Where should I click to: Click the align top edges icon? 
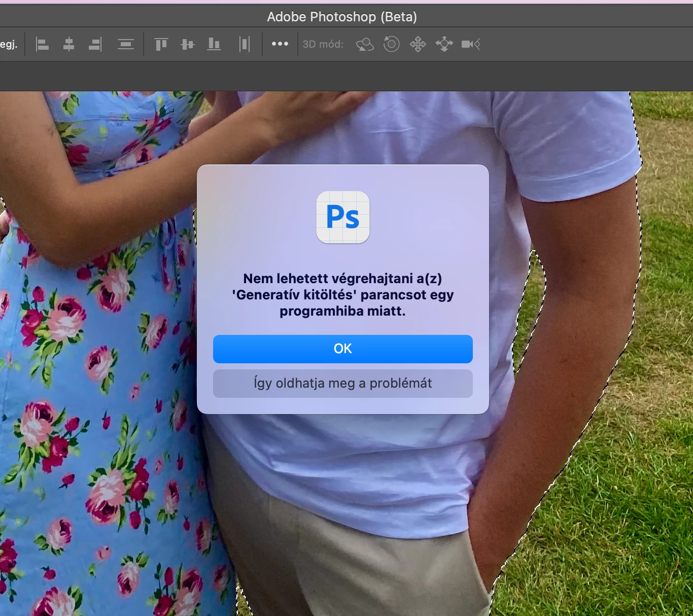(x=161, y=45)
